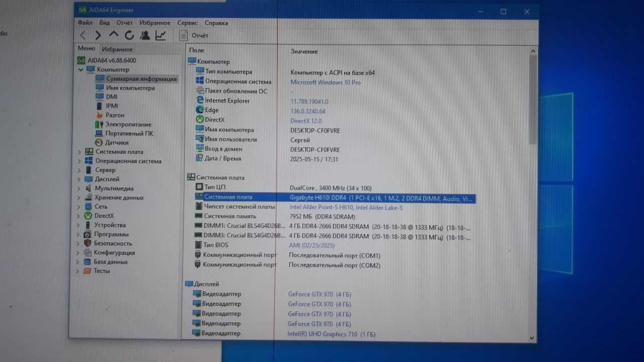This screenshot has height=362, width=644.
Task: Click the Refresh toolbar icon
Action: (129, 35)
